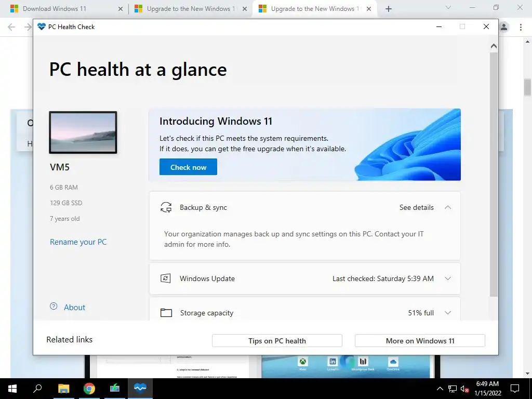
Task: Collapse the Backup & sync section chevron
Action: [x=448, y=207]
